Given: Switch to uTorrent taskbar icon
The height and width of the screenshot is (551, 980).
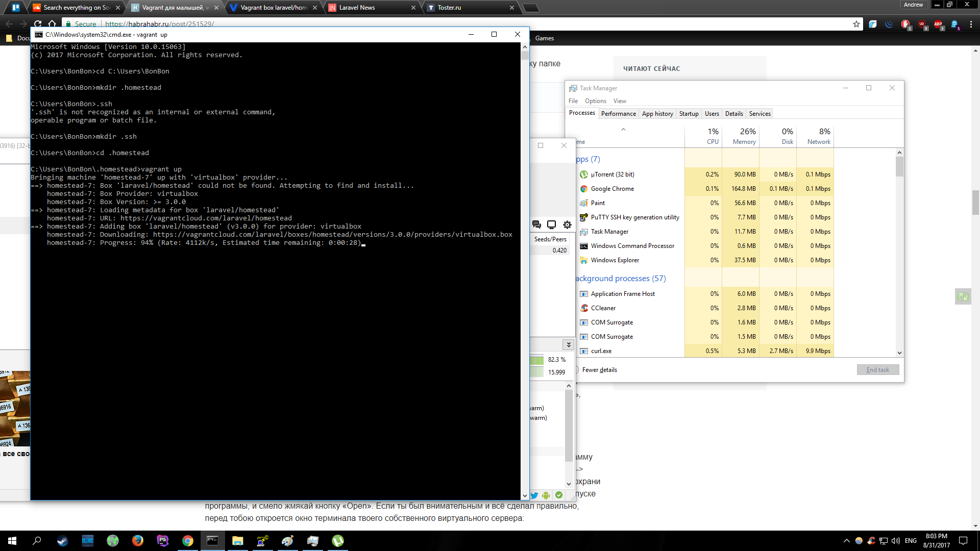Looking at the screenshot, I should [337, 541].
